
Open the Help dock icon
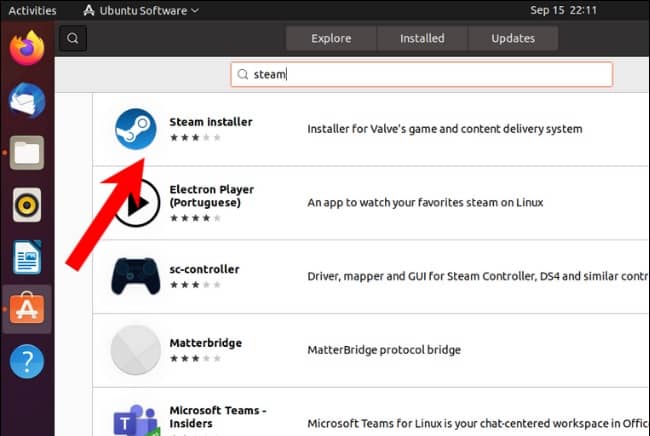(27, 361)
